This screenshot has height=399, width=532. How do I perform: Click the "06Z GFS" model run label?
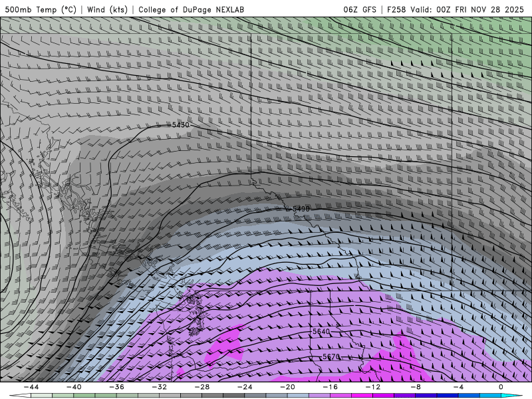[360, 10]
